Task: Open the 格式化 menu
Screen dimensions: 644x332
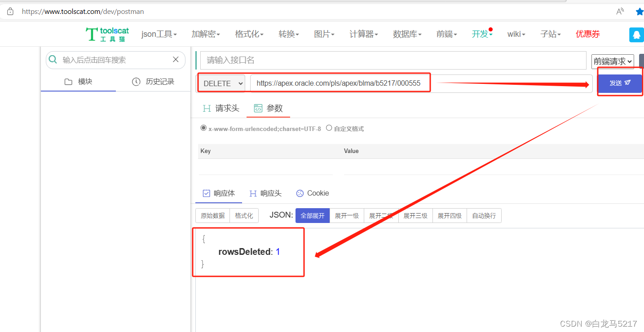Action: click(249, 34)
